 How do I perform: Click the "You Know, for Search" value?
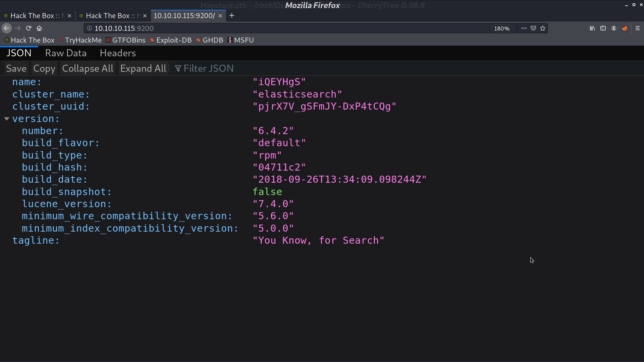pos(318,241)
